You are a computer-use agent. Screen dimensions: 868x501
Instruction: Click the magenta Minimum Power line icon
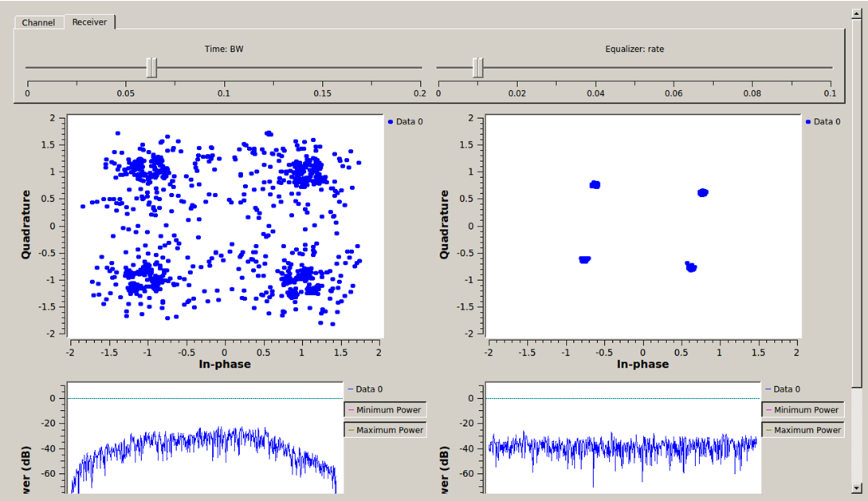tap(352, 409)
